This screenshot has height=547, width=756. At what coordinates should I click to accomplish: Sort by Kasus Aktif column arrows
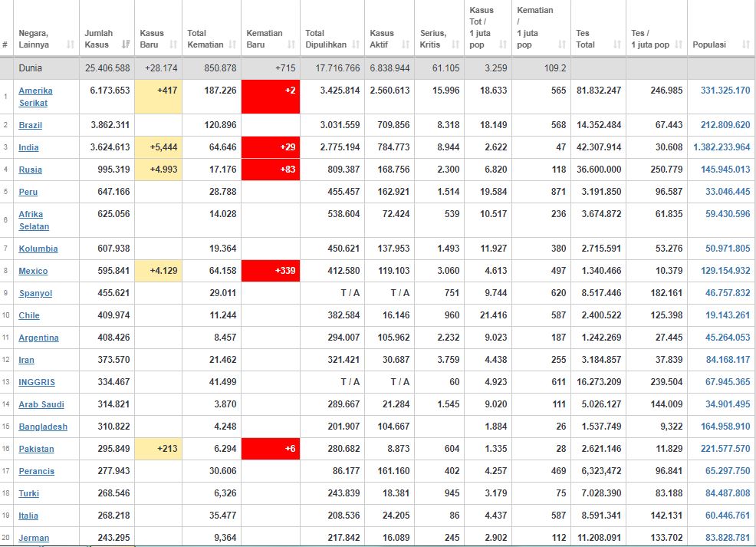[406, 44]
